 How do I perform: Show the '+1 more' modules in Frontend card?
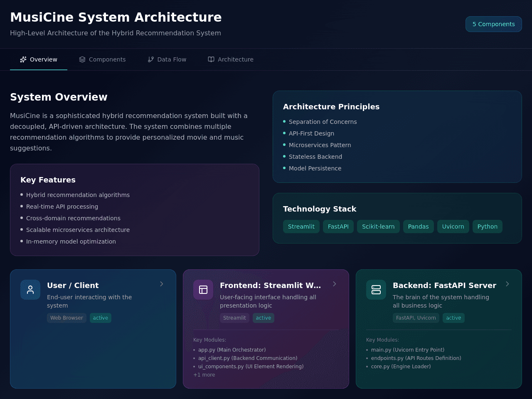(x=204, y=375)
